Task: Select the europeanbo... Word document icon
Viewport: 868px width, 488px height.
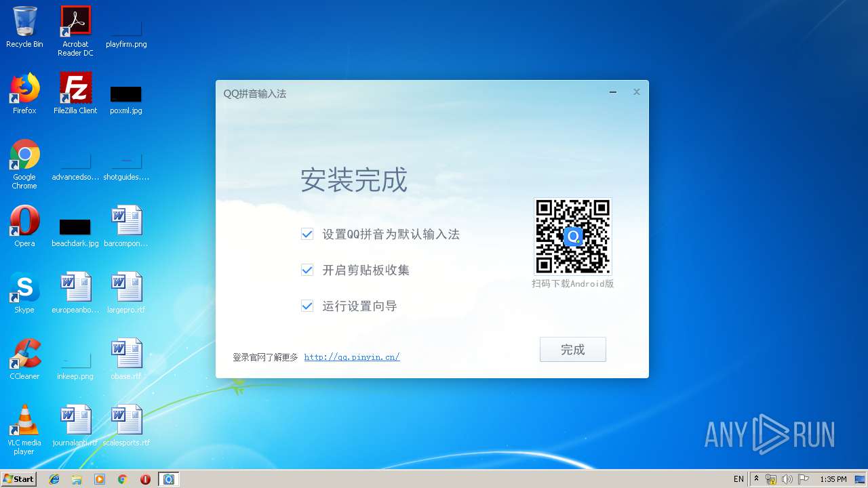Action: pyautogui.click(x=75, y=293)
